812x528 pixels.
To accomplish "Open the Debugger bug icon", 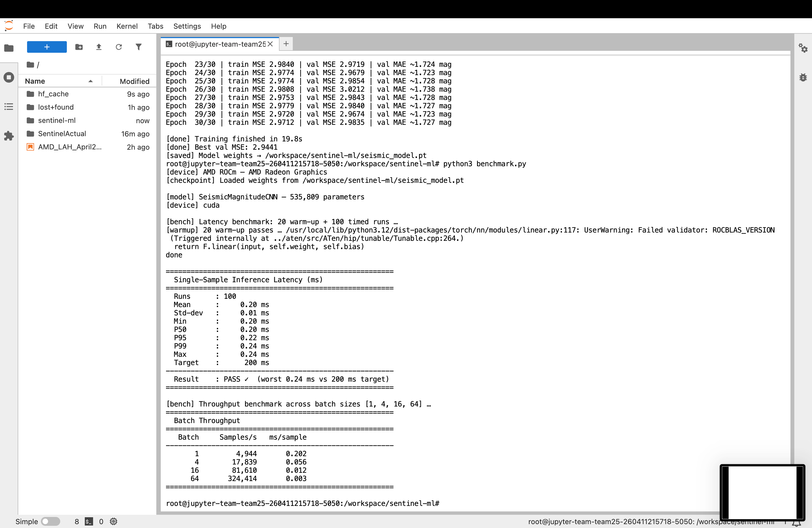I will click(803, 77).
